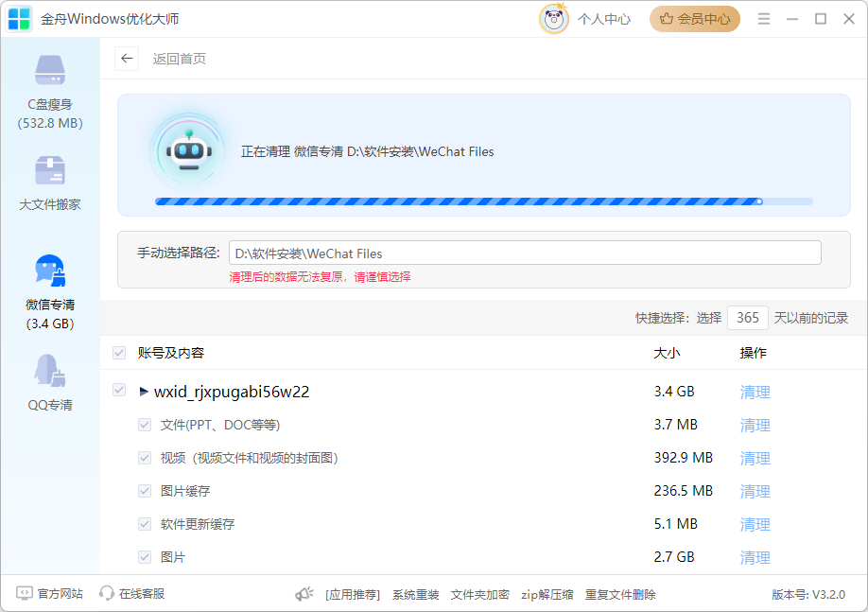
Task: Open 官方网站 official website link
Action: click(50, 594)
